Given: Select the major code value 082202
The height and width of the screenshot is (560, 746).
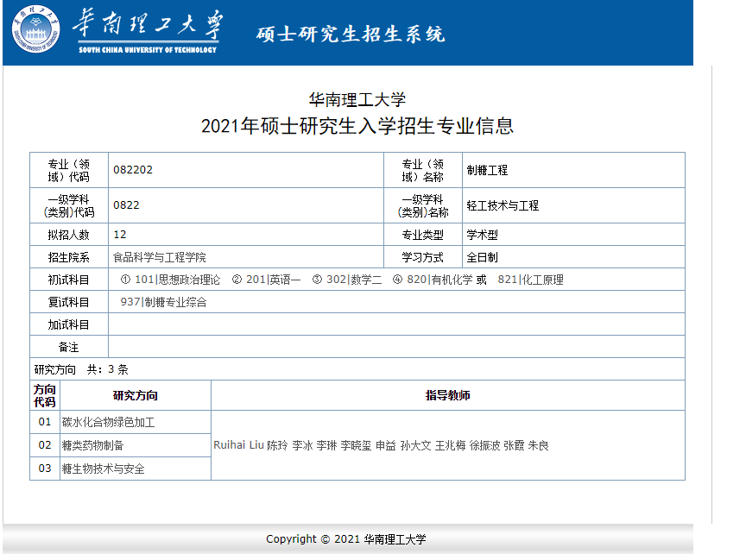Looking at the screenshot, I should [133, 170].
